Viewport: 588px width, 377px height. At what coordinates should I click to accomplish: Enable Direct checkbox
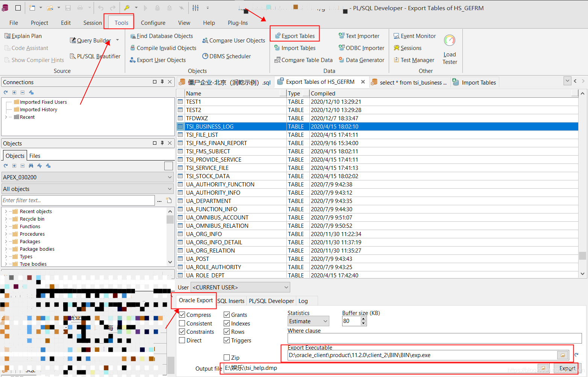[182, 341]
